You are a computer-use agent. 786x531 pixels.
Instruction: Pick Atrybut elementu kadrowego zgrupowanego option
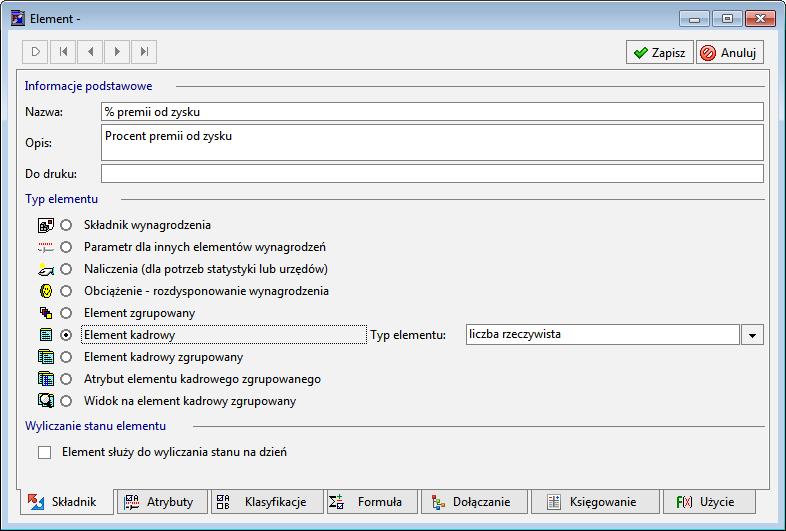click(x=66, y=379)
